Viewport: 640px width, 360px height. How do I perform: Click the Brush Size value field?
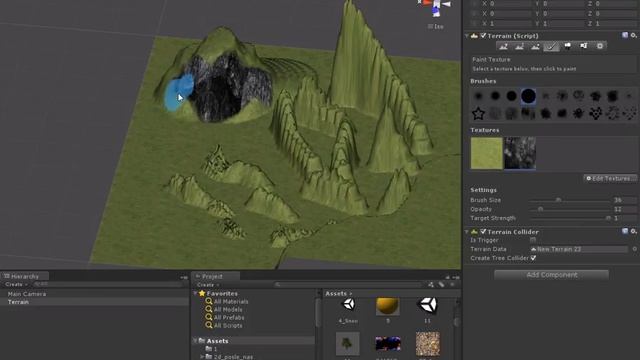(x=624, y=200)
